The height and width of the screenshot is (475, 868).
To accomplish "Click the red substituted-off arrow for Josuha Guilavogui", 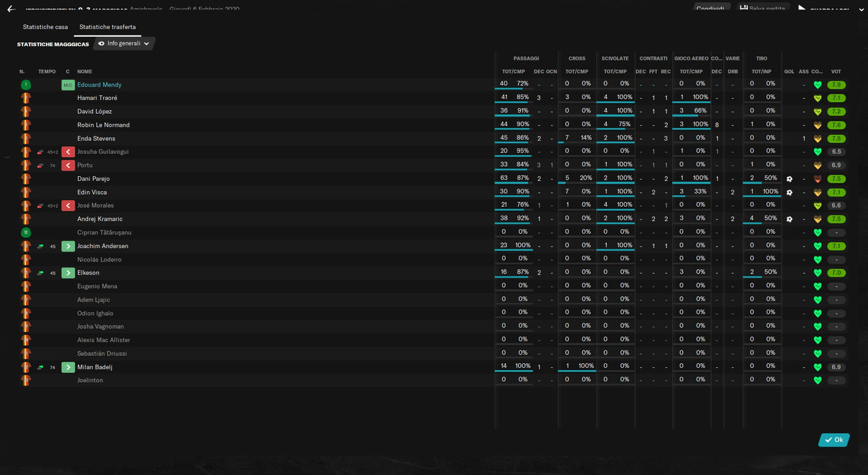I will pyautogui.click(x=68, y=152).
